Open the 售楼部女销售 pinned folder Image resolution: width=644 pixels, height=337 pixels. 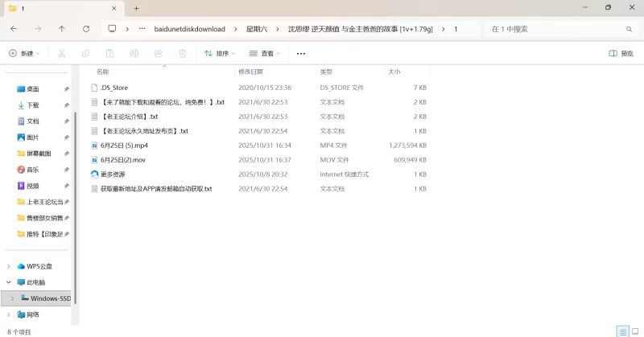pos(44,218)
